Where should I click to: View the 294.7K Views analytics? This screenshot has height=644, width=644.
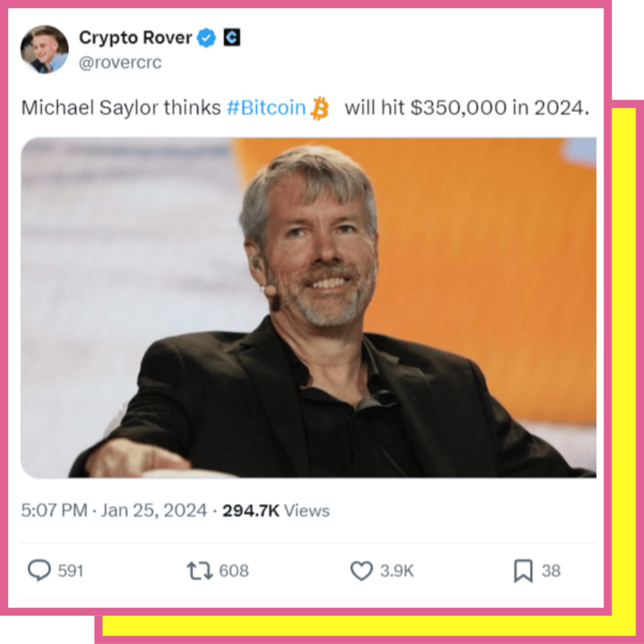click(x=276, y=510)
